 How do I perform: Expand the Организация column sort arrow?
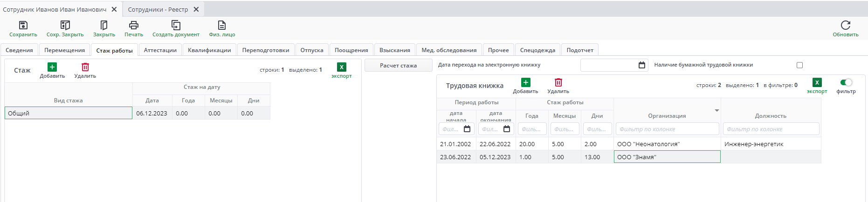click(x=716, y=110)
